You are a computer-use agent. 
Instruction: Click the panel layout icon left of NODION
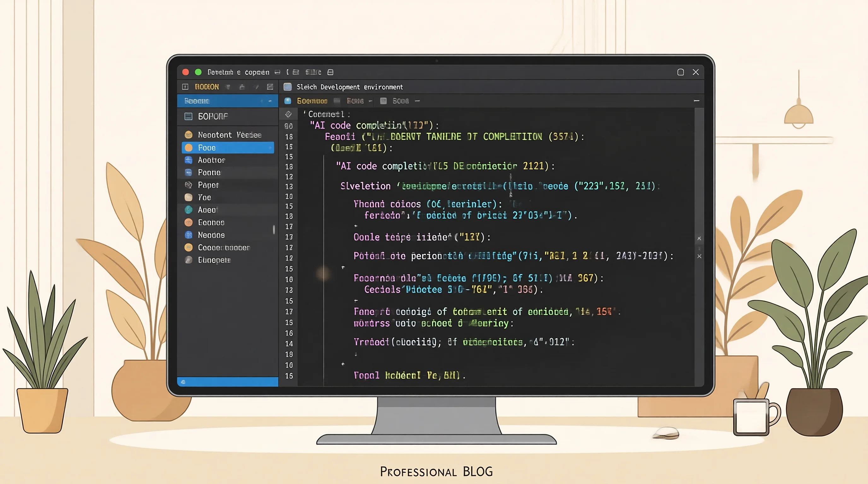185,87
